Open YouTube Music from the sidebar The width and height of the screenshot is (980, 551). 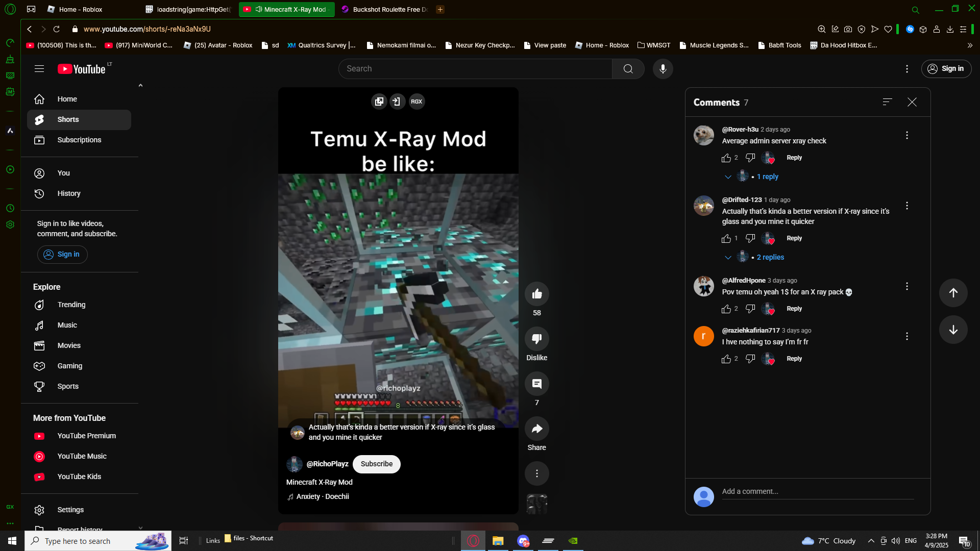(79, 456)
